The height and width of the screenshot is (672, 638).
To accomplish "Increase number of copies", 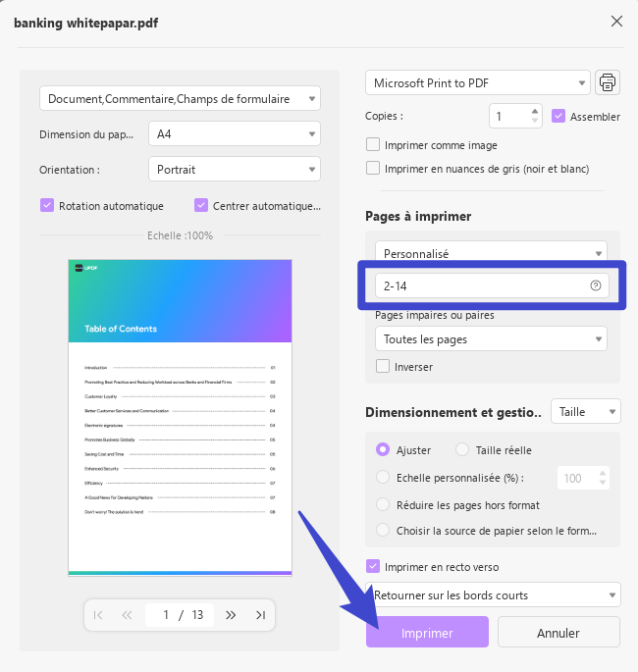I will click(x=535, y=111).
